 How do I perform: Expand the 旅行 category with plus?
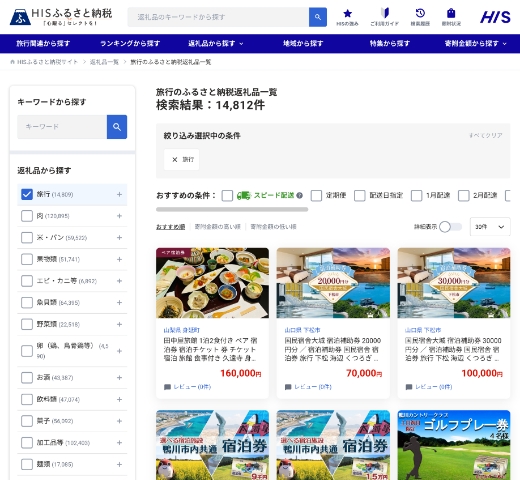[x=119, y=194]
